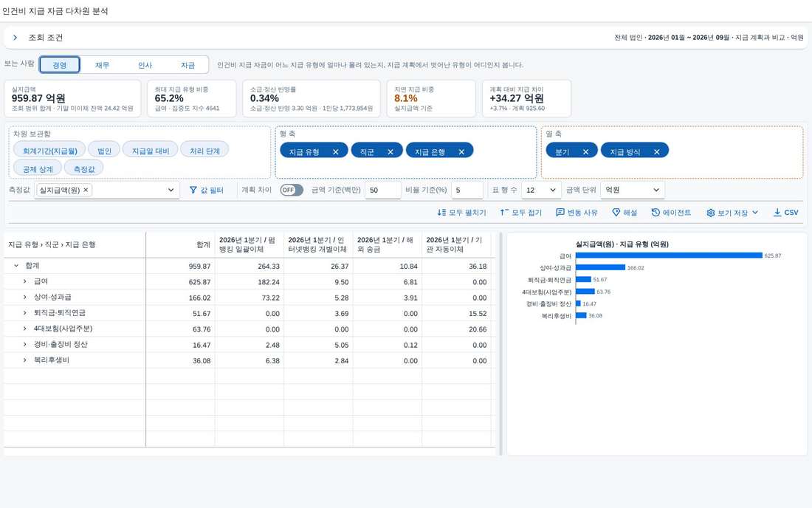
Task: Collapse the 합계 total row
Action: [x=16, y=266]
